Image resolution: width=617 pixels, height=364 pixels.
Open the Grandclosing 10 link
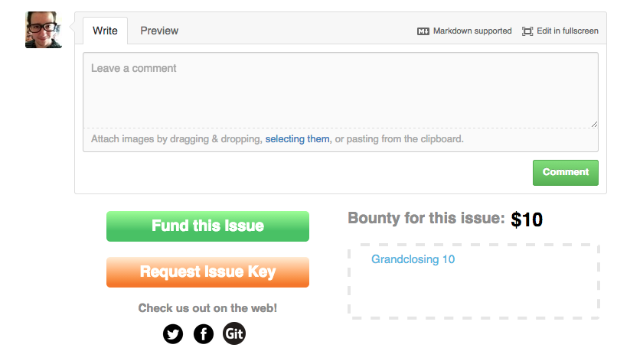[413, 259]
